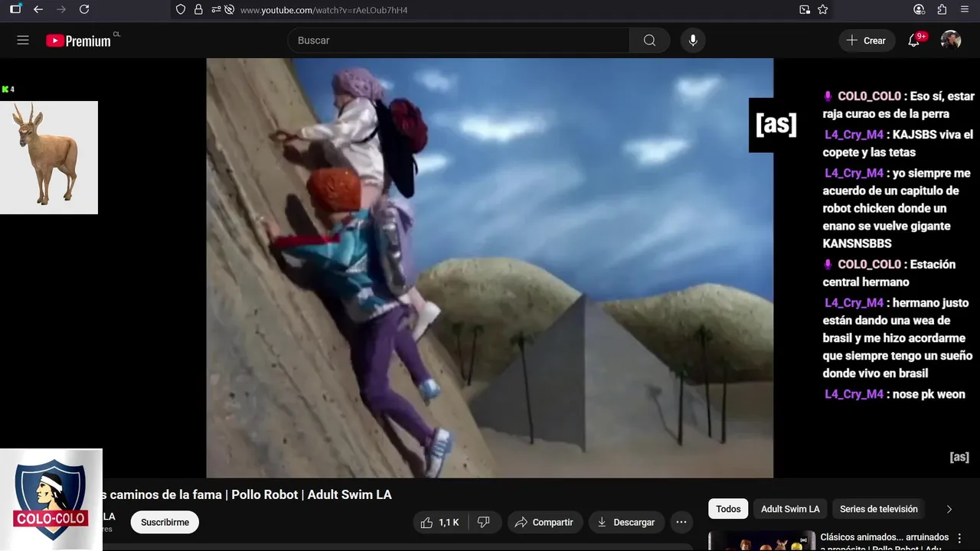Click chat message 'KAJSBS viva el copete'
The height and width of the screenshot is (551, 980).
(x=898, y=143)
